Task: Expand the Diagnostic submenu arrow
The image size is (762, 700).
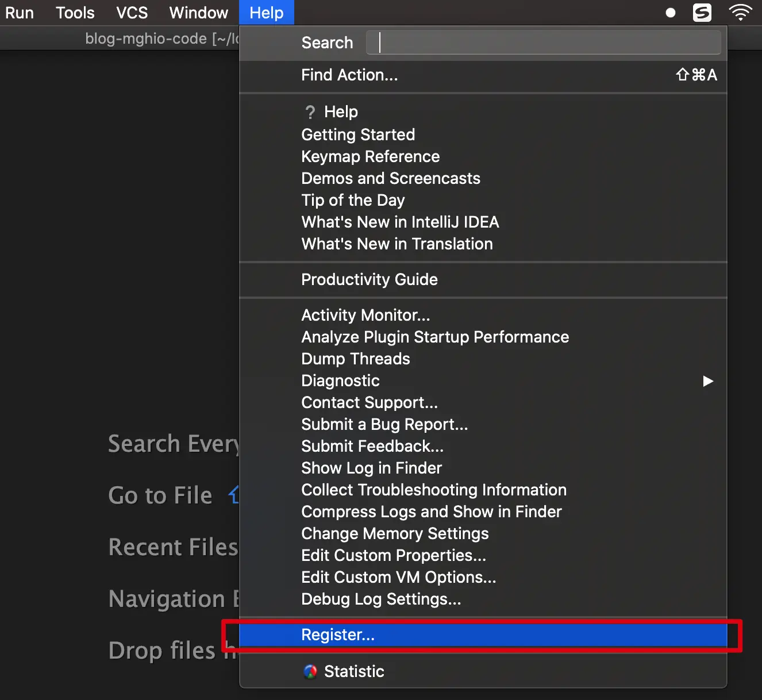Action: tap(708, 381)
